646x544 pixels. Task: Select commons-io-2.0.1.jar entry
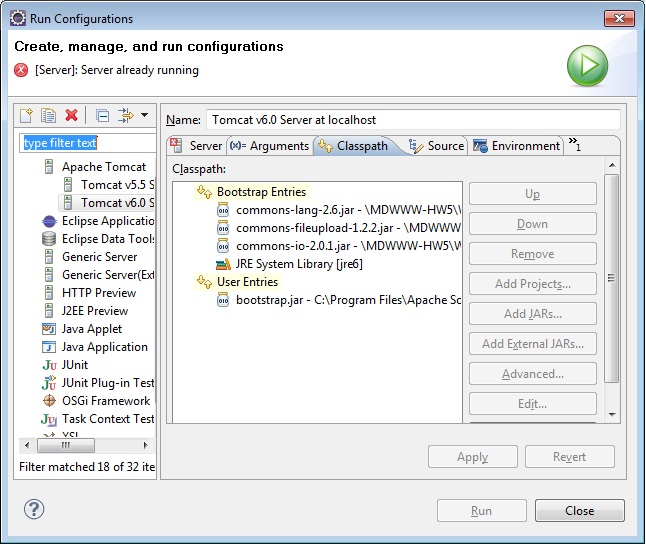[348, 246]
